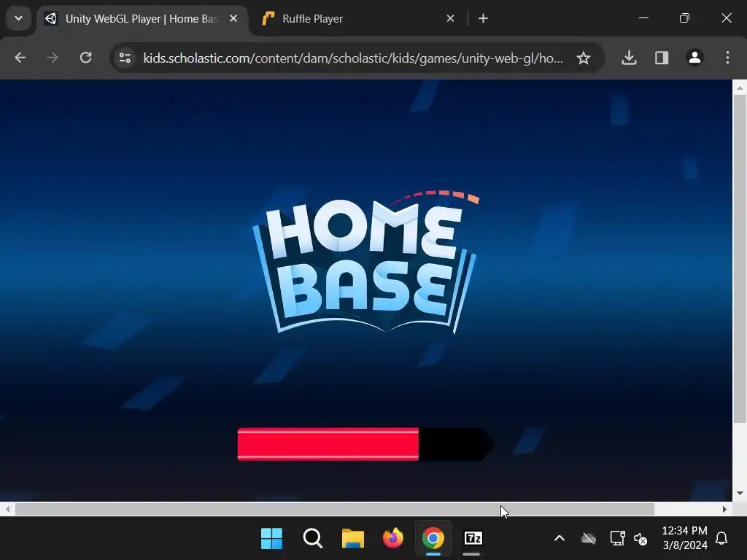Open the Chrome downloads panel

[x=629, y=58]
